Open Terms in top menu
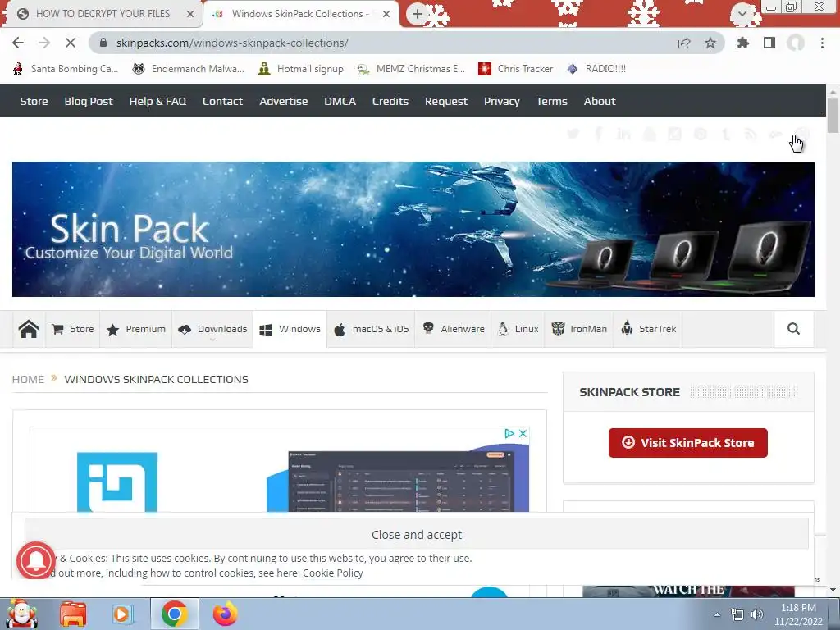The image size is (840, 630). click(551, 101)
